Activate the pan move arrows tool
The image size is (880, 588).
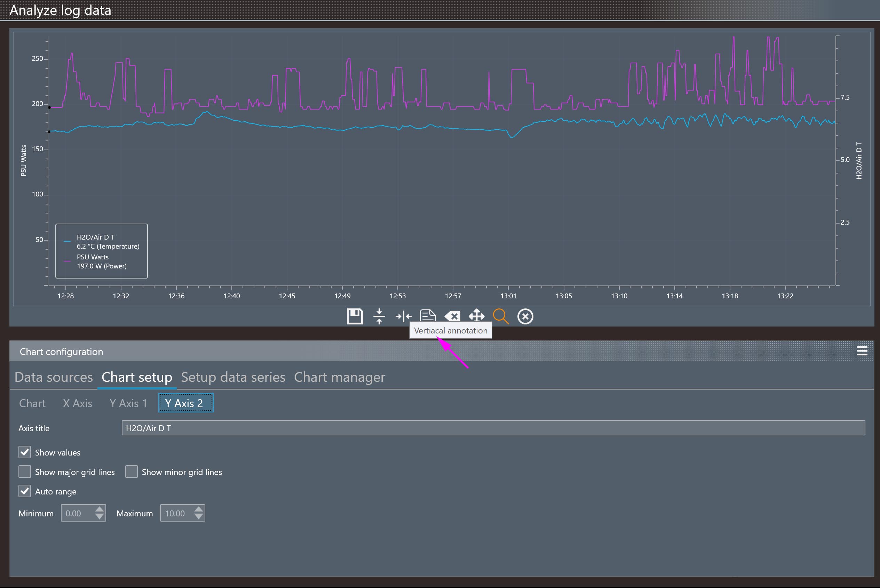pyautogui.click(x=477, y=316)
